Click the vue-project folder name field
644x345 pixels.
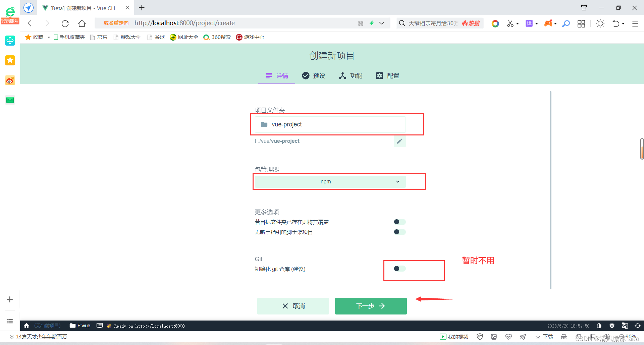click(x=330, y=124)
